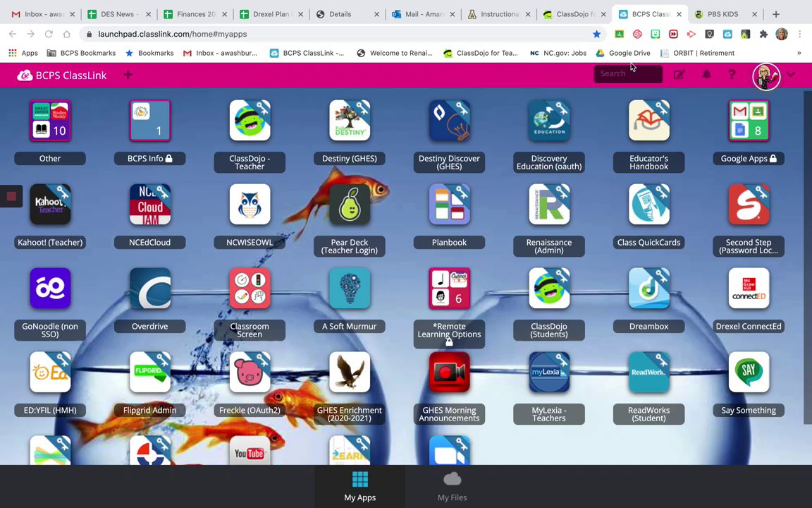Open GoNoodle (non SSO) app
This screenshot has height=508, width=812.
[50, 289]
